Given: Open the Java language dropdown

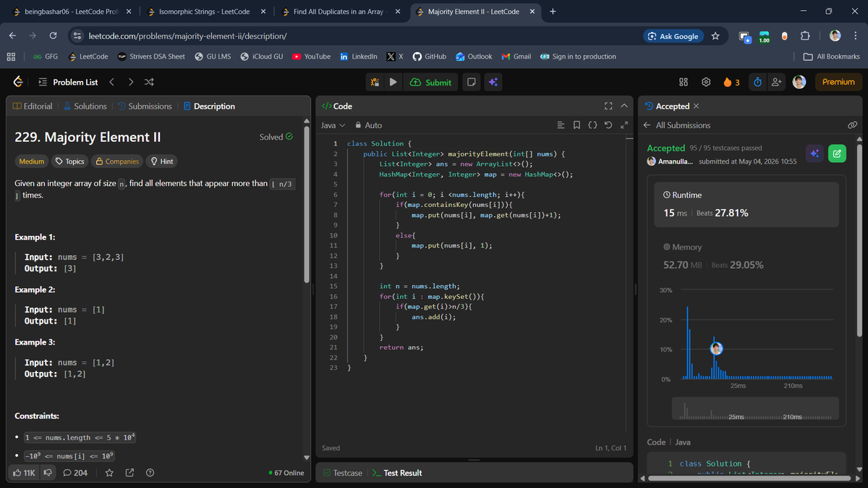Looking at the screenshot, I should tap(333, 125).
